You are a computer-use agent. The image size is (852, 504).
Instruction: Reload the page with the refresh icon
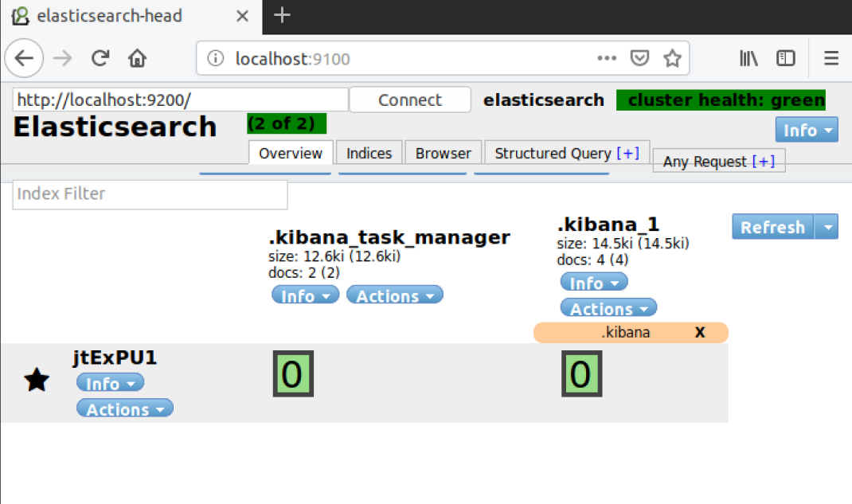100,58
